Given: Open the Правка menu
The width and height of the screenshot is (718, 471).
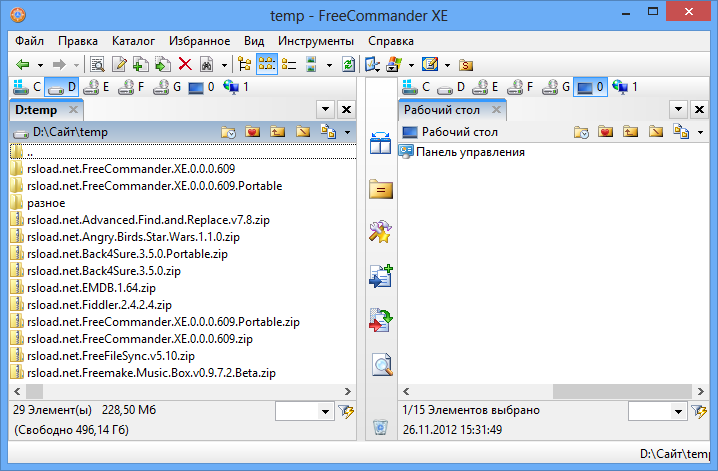Looking at the screenshot, I should click(78, 41).
